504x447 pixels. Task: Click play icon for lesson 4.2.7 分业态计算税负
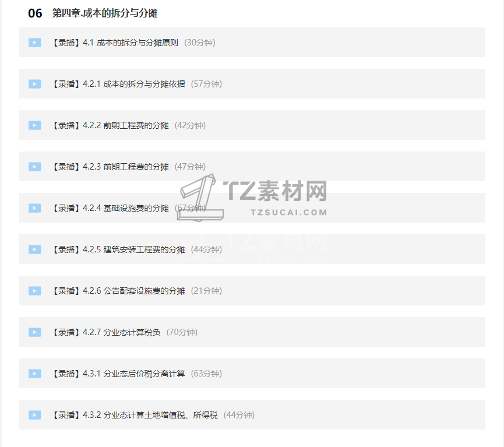click(x=35, y=332)
